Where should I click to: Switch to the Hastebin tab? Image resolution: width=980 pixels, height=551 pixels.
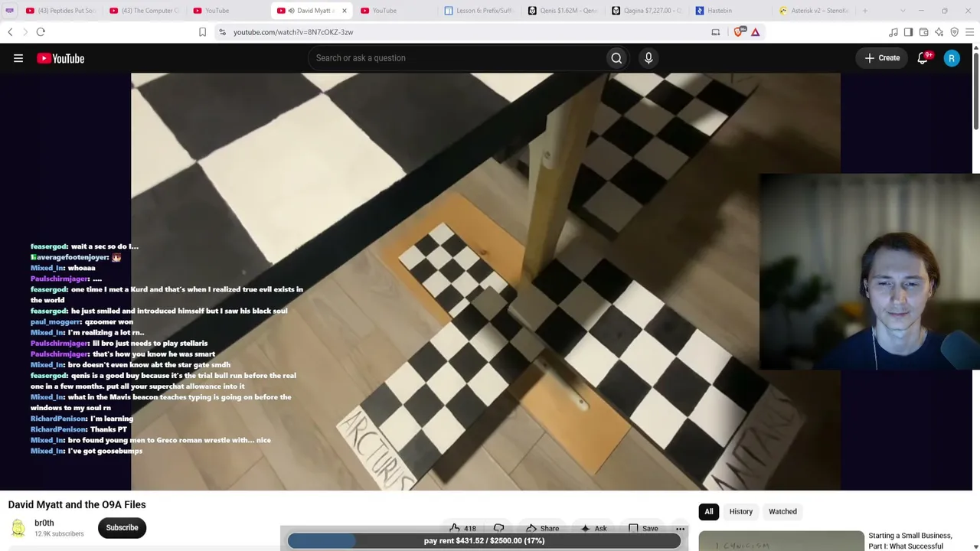[730, 11]
